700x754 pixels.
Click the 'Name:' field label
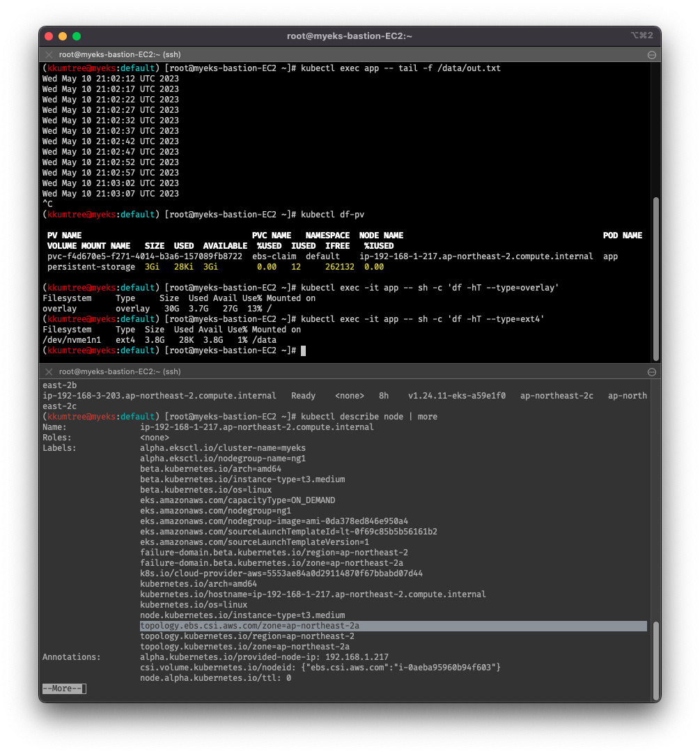(x=54, y=427)
